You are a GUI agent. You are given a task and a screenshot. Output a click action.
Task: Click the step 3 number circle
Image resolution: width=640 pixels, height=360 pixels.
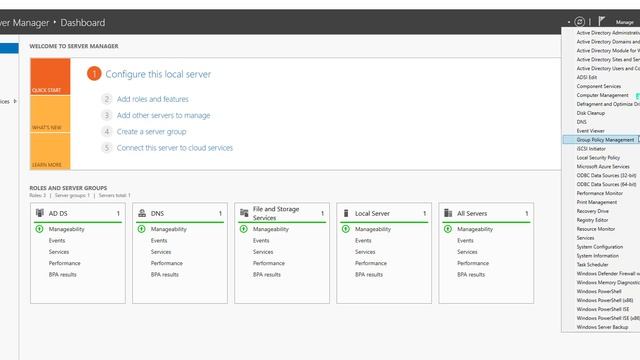pyautogui.click(x=107, y=116)
